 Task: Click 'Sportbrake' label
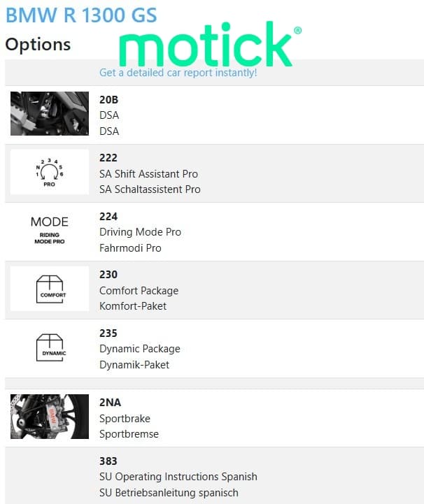pos(125,419)
